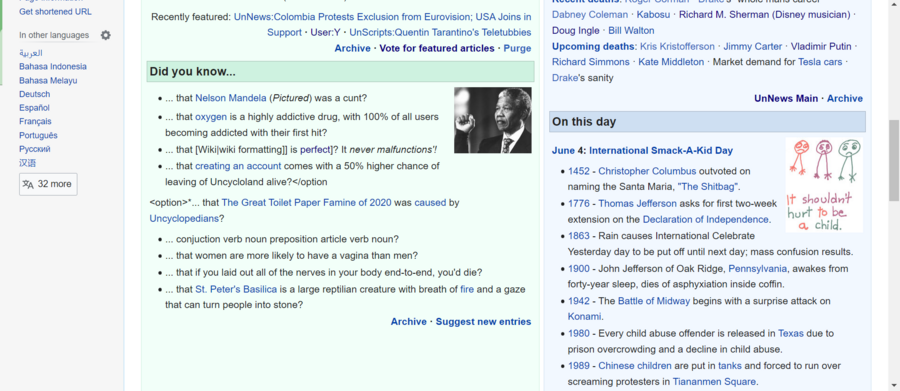Image resolution: width=900 pixels, height=391 pixels.
Task: Click the 'fire' link
Action: pyautogui.click(x=467, y=289)
